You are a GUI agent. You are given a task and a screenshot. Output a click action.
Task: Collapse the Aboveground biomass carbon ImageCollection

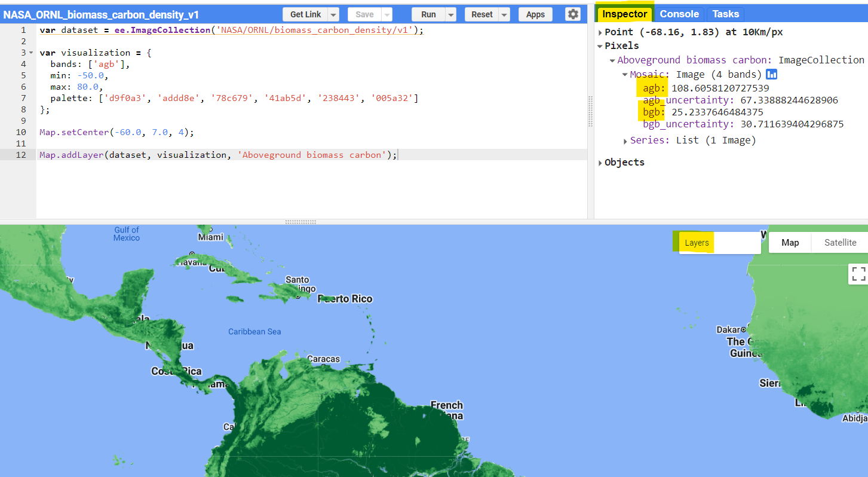point(612,60)
